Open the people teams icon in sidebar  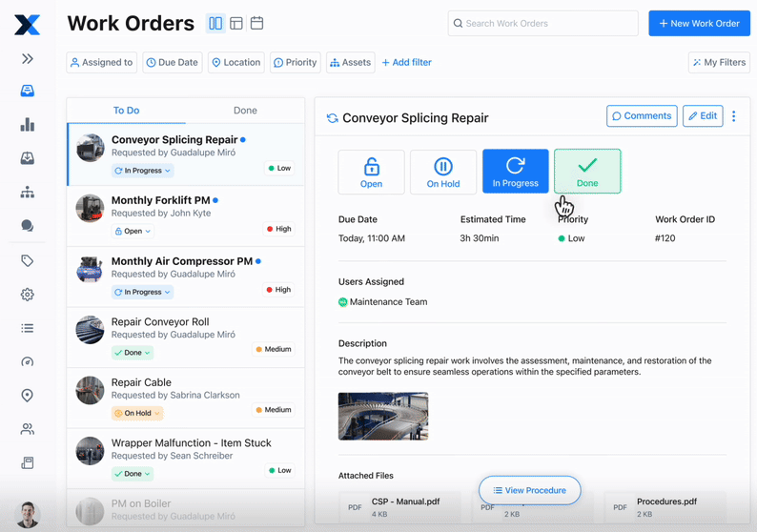[x=27, y=429]
